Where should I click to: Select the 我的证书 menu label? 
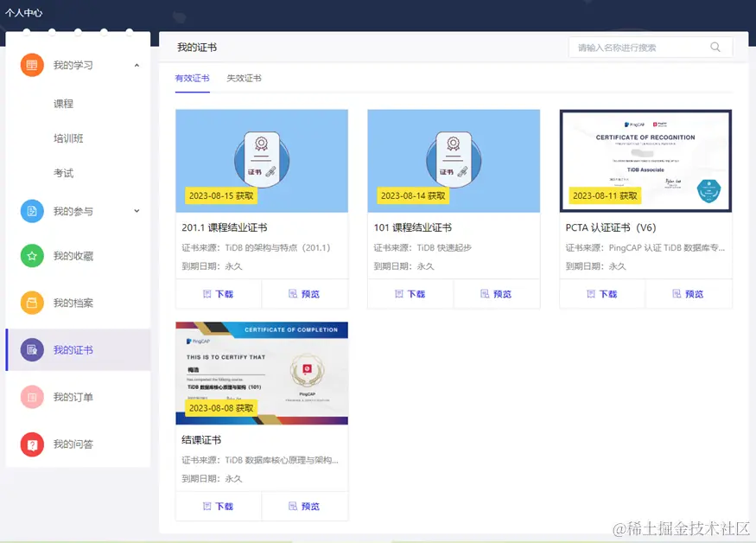[x=73, y=350]
